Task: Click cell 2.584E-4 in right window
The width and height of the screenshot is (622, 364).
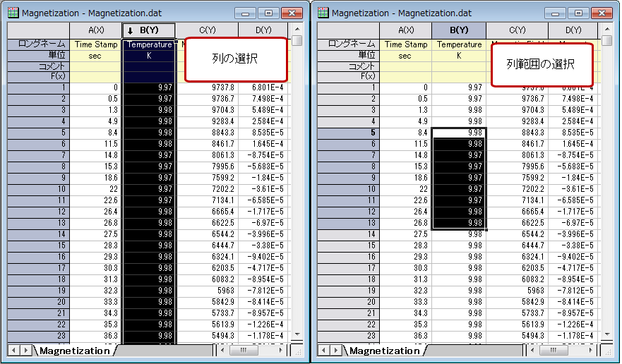Action: click(x=573, y=121)
